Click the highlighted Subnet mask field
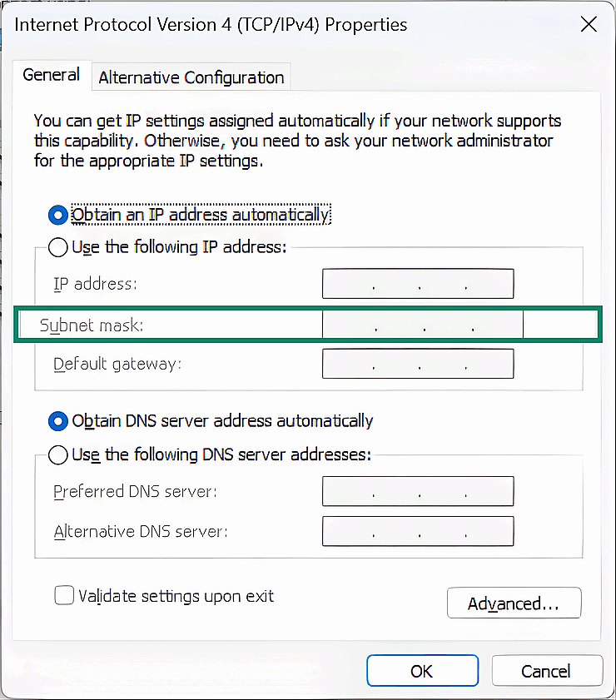The height and width of the screenshot is (700, 616). click(x=418, y=324)
